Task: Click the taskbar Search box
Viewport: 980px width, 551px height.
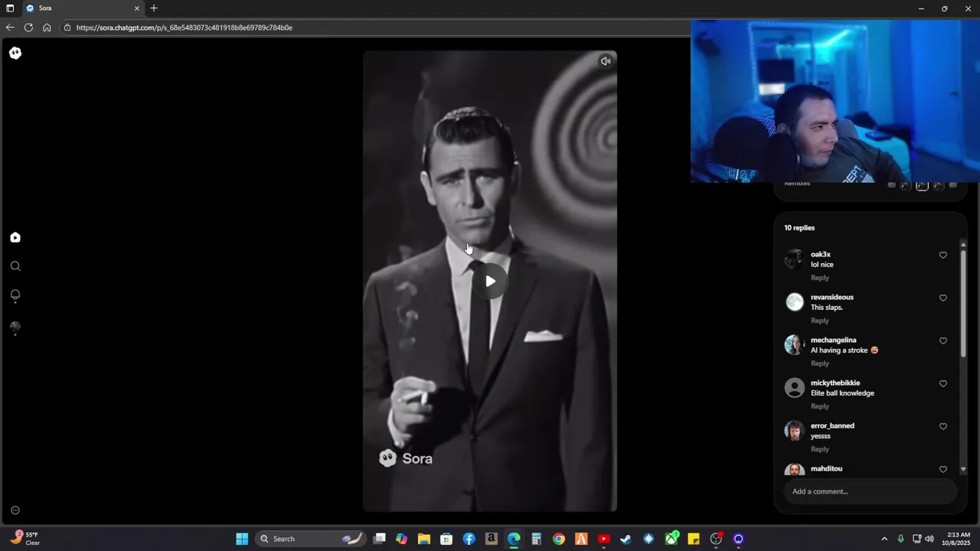Action: pyautogui.click(x=309, y=539)
